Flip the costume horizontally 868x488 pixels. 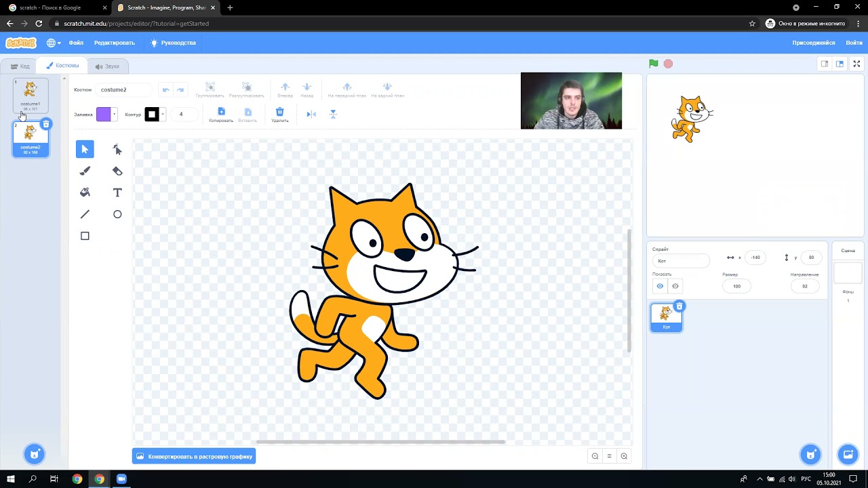(x=311, y=114)
